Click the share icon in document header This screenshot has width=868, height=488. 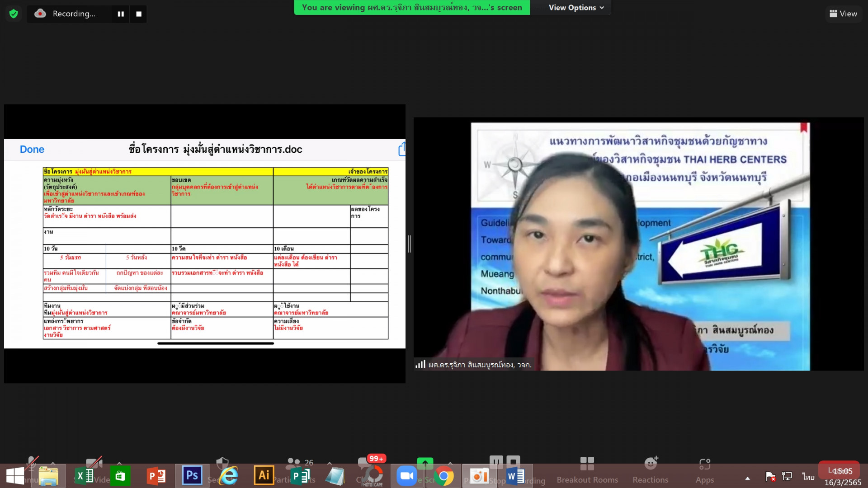402,149
